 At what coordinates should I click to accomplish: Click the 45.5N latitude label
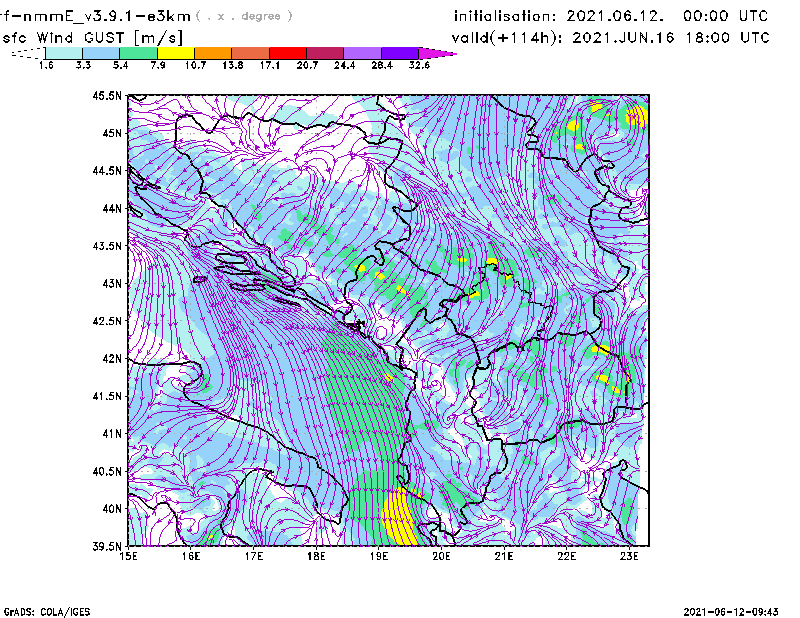[108, 95]
